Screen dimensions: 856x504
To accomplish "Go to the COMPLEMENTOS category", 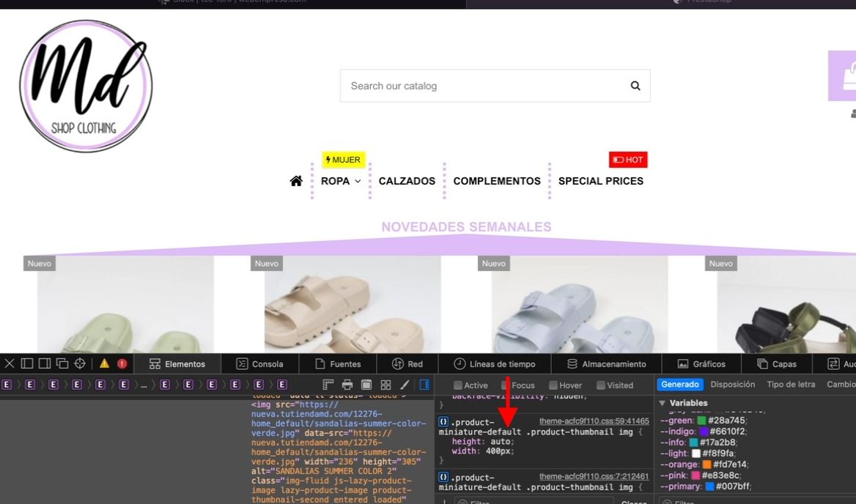I will 497,181.
